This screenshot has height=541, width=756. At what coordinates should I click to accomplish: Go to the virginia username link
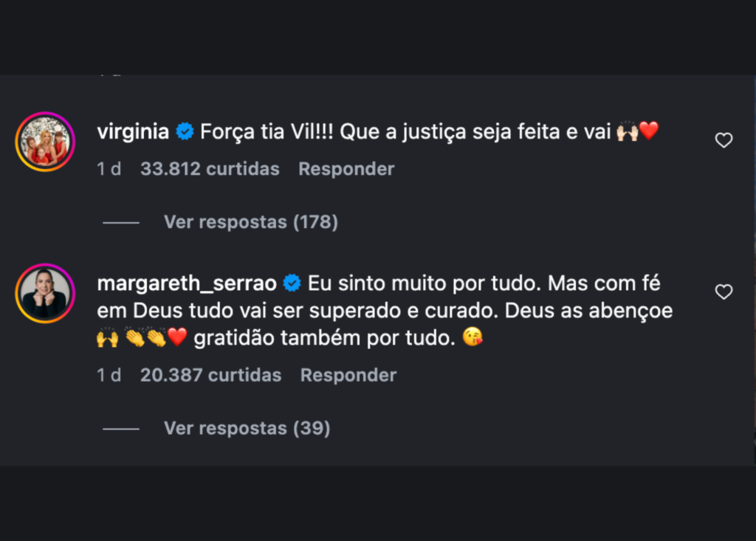(134, 132)
